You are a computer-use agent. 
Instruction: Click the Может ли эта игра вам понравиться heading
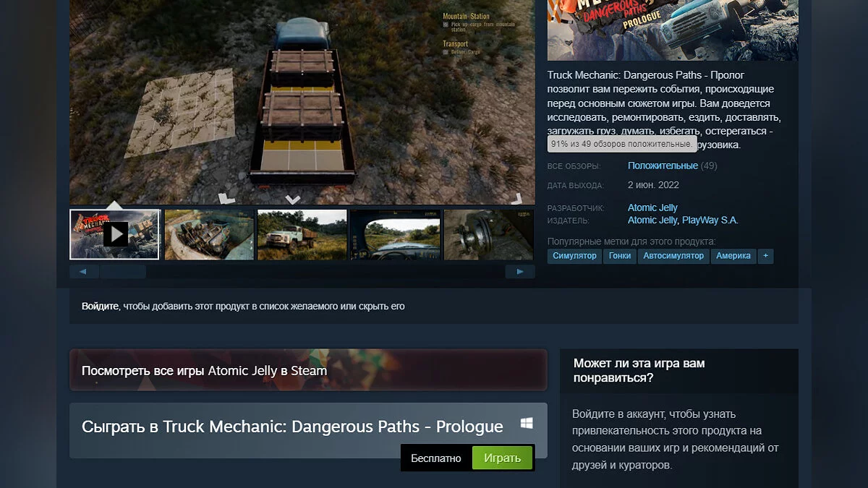639,370
